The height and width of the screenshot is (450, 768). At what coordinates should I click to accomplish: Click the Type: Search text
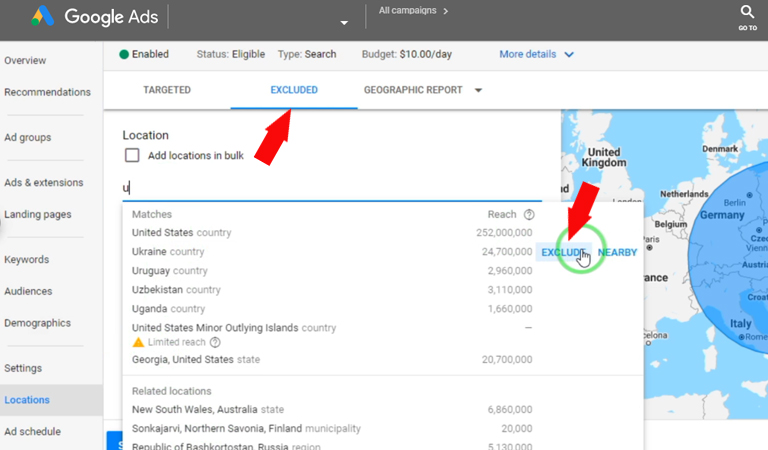[x=307, y=54]
